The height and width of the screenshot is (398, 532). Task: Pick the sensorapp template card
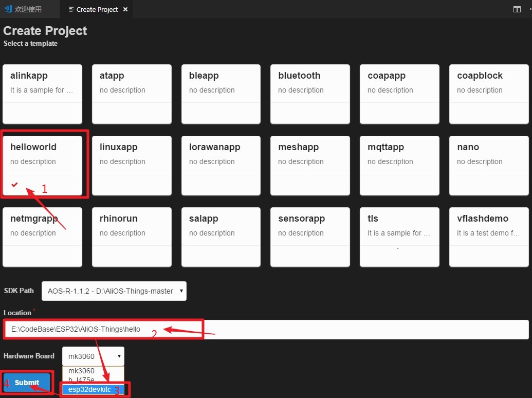coord(310,237)
